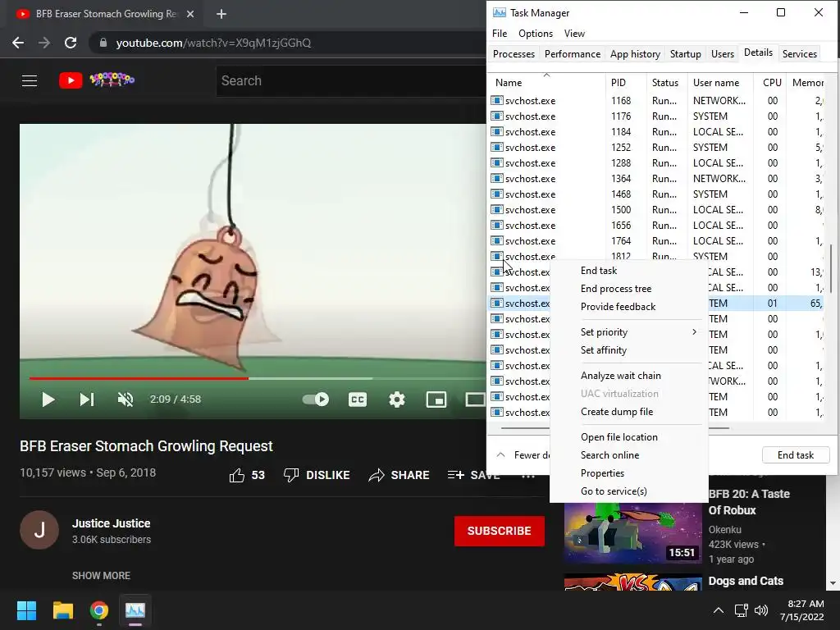This screenshot has height=630, width=840.
Task: Open BFB 20 A Taste Of Robux thumbnail
Action: 632,533
